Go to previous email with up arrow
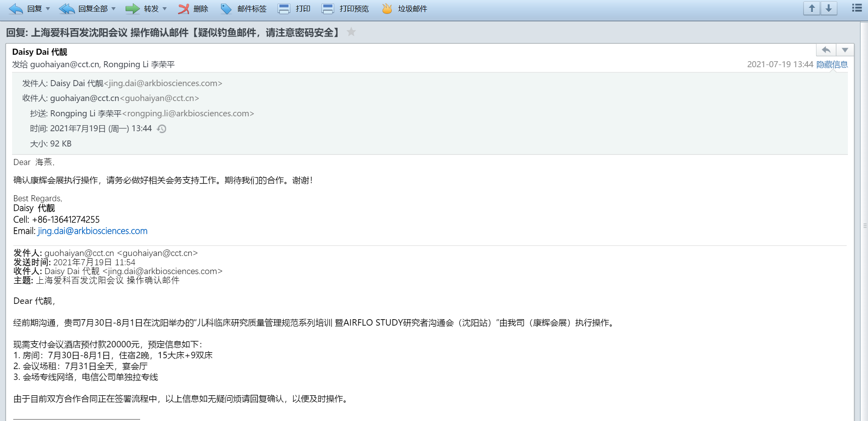The width and height of the screenshot is (868, 421). click(x=812, y=8)
